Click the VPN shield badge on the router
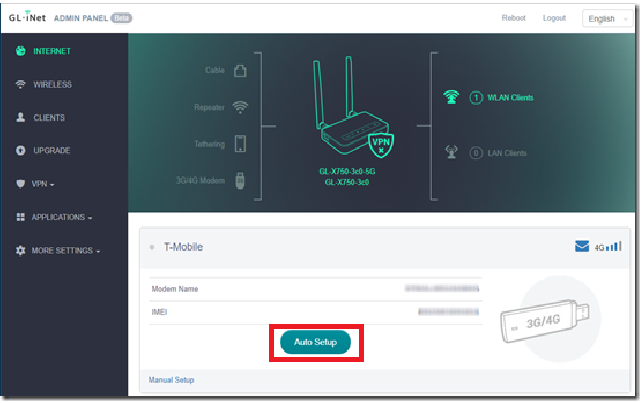The height and width of the screenshot is (403, 641). [381, 145]
